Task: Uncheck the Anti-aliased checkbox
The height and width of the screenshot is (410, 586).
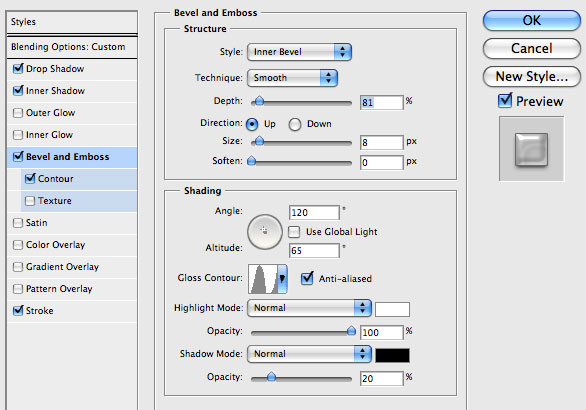Action: pyautogui.click(x=307, y=278)
